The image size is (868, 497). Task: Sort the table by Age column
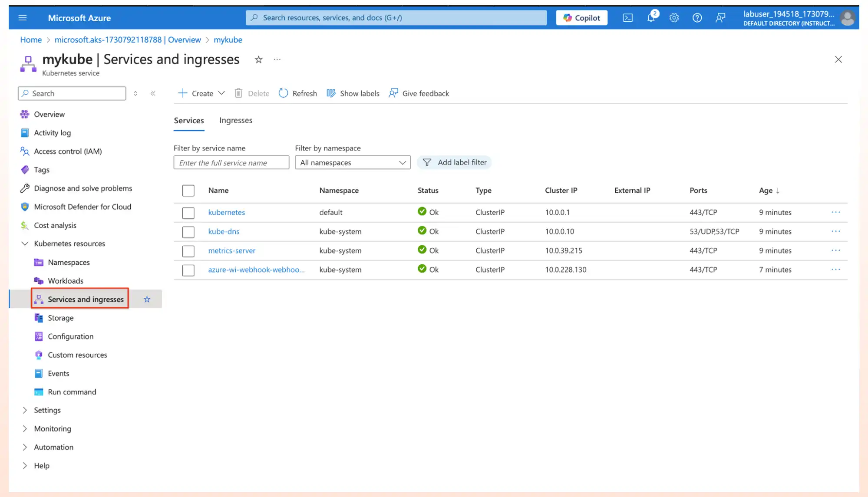(x=769, y=191)
